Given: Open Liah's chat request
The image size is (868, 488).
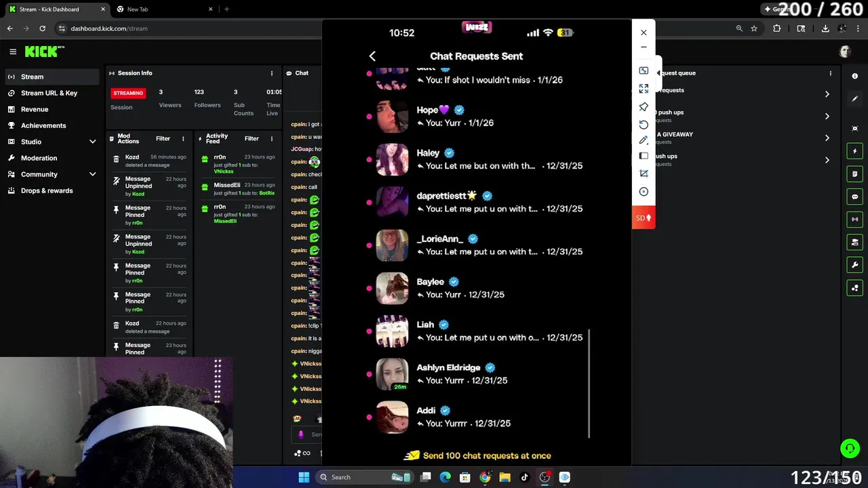Looking at the screenshot, I should tap(478, 331).
